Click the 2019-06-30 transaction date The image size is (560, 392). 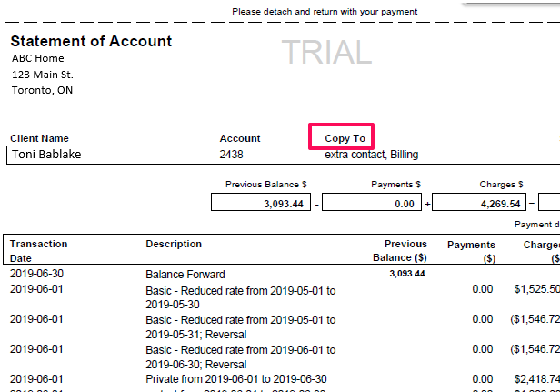pyautogui.click(x=36, y=274)
